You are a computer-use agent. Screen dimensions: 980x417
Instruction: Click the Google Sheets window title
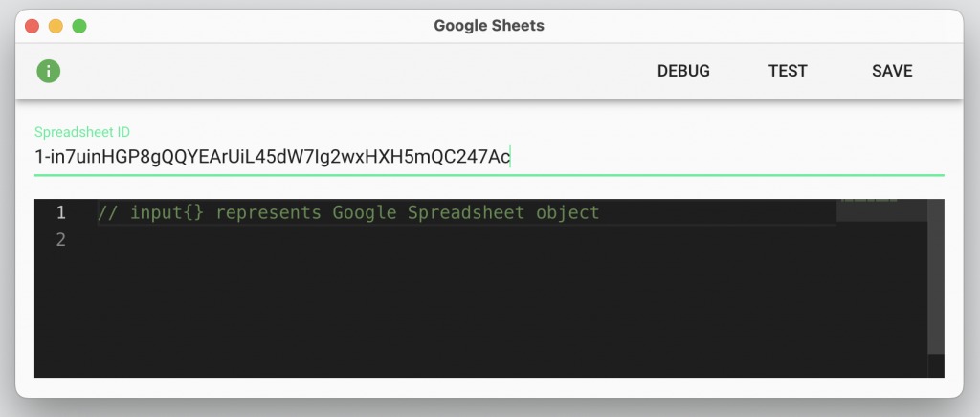489,26
